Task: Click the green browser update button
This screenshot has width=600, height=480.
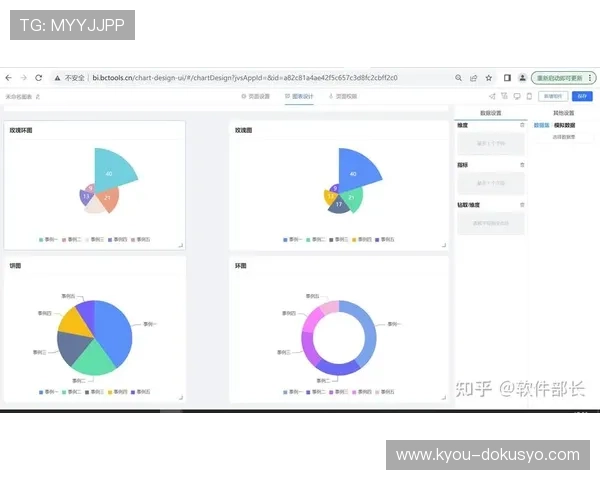Action: (x=559, y=78)
